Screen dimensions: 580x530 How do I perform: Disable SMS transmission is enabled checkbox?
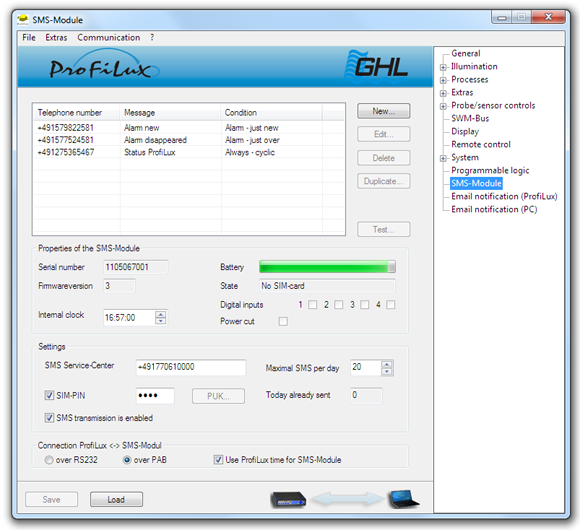click(49, 418)
